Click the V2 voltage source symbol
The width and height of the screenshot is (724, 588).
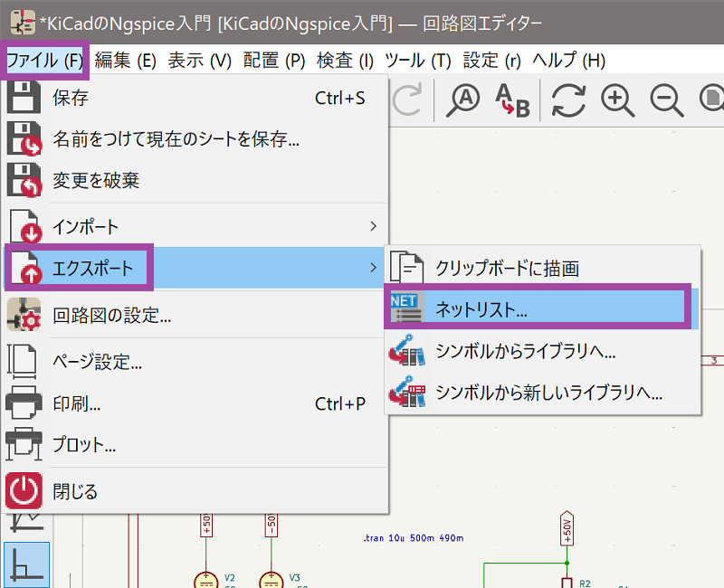(206, 580)
